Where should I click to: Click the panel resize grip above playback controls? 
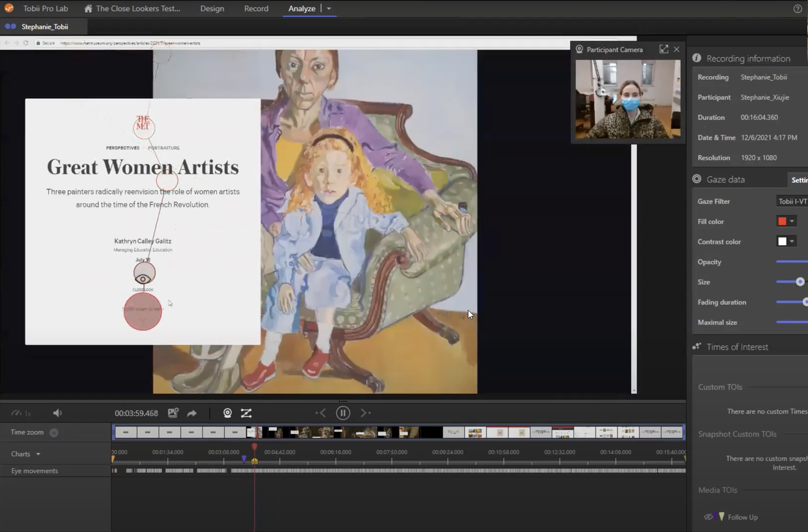tap(343, 401)
